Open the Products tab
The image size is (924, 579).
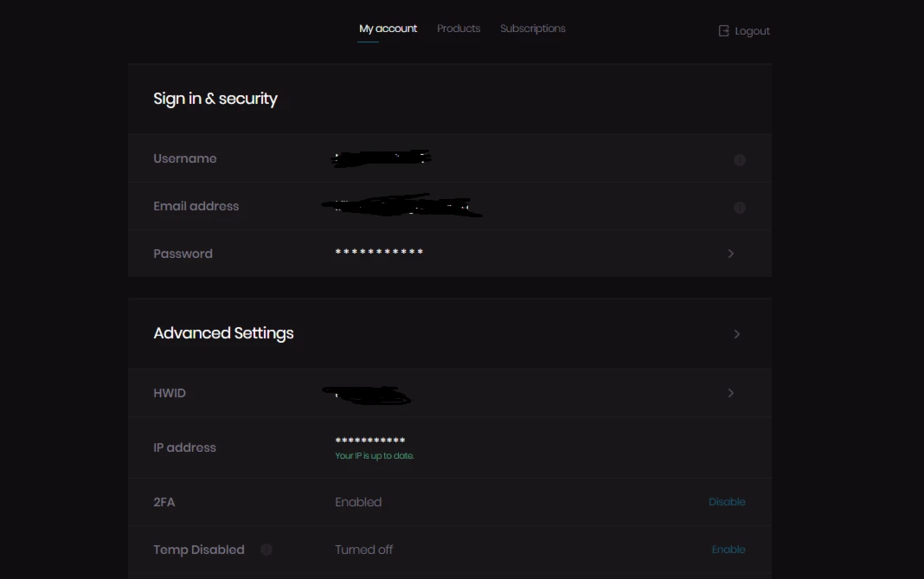point(459,29)
